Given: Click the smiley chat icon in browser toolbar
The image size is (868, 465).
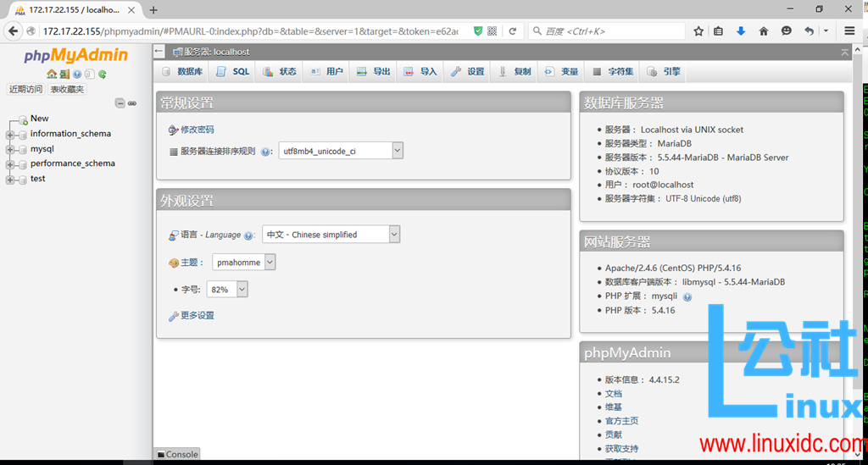Looking at the screenshot, I should (x=786, y=31).
